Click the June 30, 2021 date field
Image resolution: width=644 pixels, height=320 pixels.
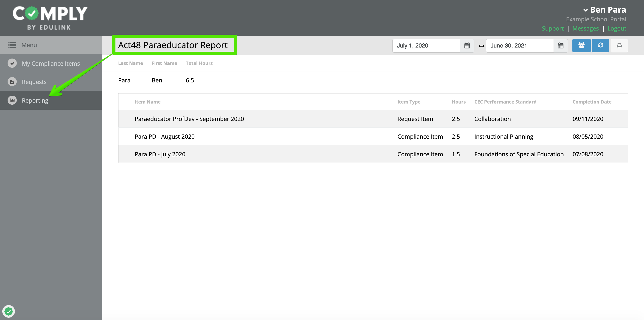point(520,46)
